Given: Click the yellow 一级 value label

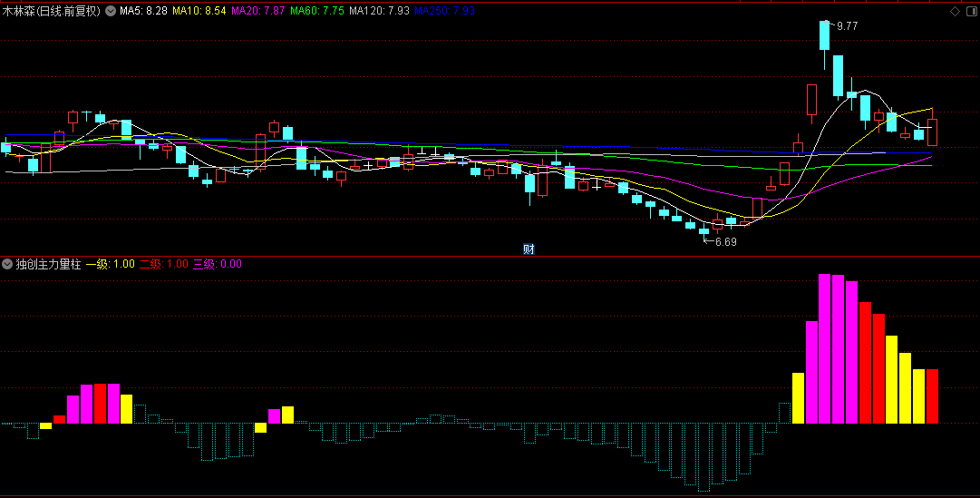Looking at the screenshot, I should pyautogui.click(x=110, y=264).
